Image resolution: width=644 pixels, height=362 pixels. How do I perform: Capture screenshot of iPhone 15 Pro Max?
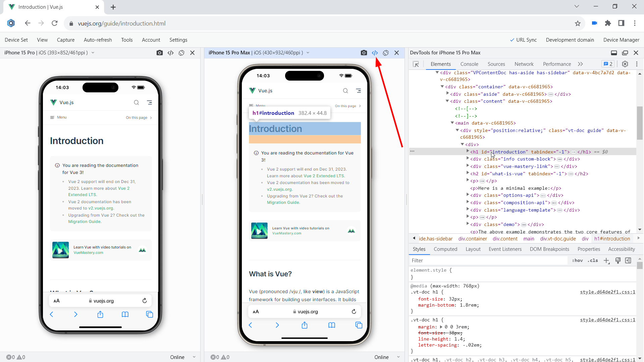(364, 53)
